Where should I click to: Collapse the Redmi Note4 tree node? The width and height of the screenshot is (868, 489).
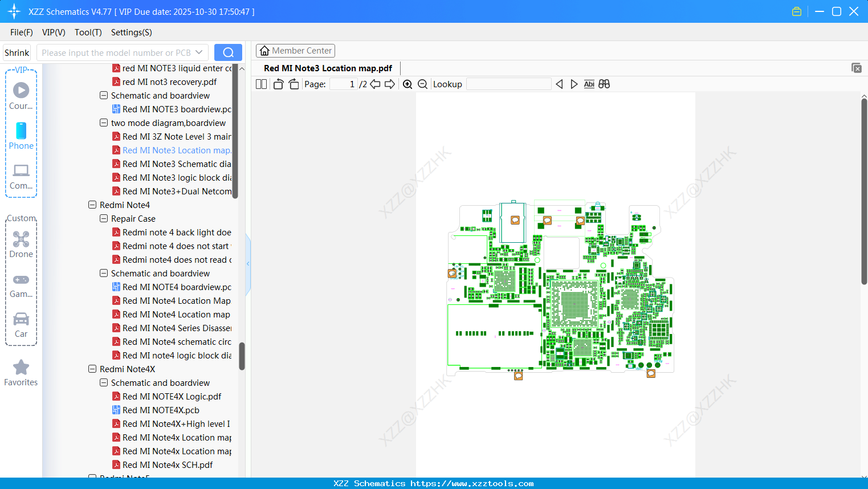pos(92,205)
